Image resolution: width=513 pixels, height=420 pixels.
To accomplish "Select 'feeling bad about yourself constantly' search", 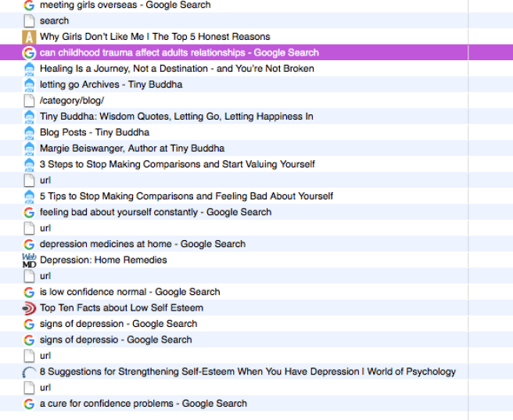I will (x=156, y=212).
